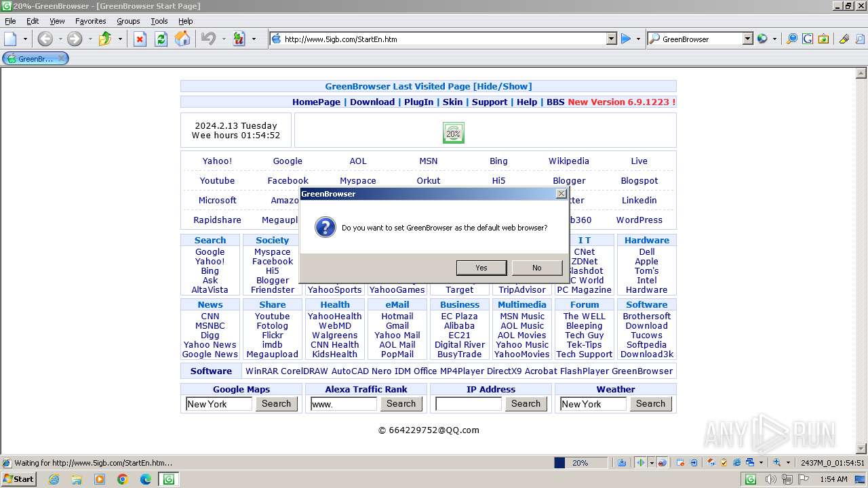Image resolution: width=868 pixels, height=488 pixels.
Task: Open the New page dropdown arrow
Action: pos(25,39)
